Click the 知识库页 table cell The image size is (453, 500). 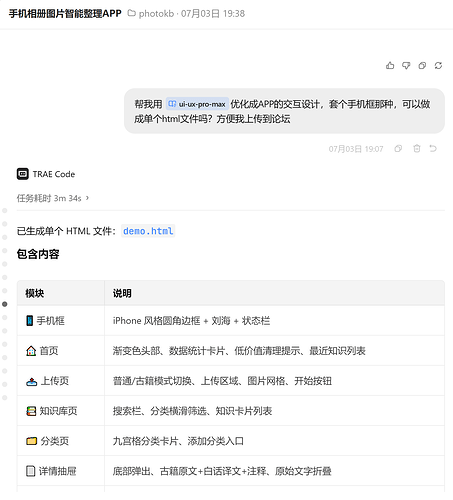pos(61,411)
